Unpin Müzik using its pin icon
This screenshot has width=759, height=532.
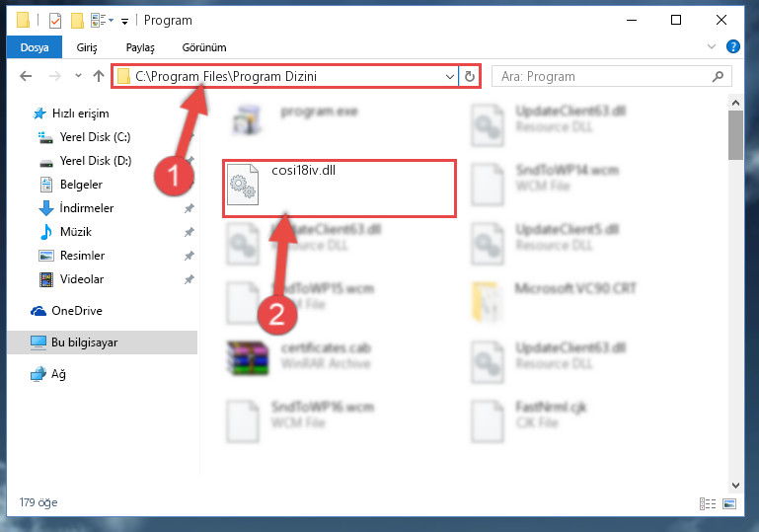pos(189,232)
